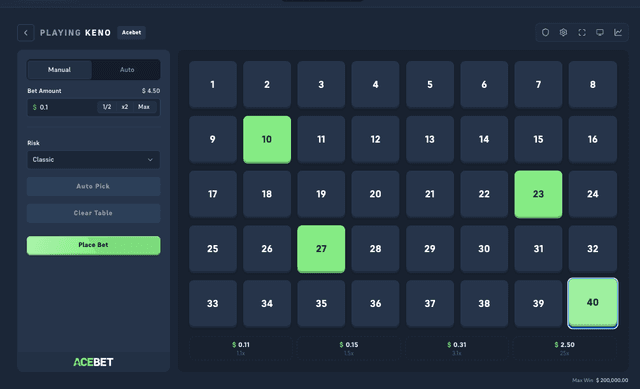Select Keno tile number 8
Viewport: 640px width, 389px height.
coord(593,84)
